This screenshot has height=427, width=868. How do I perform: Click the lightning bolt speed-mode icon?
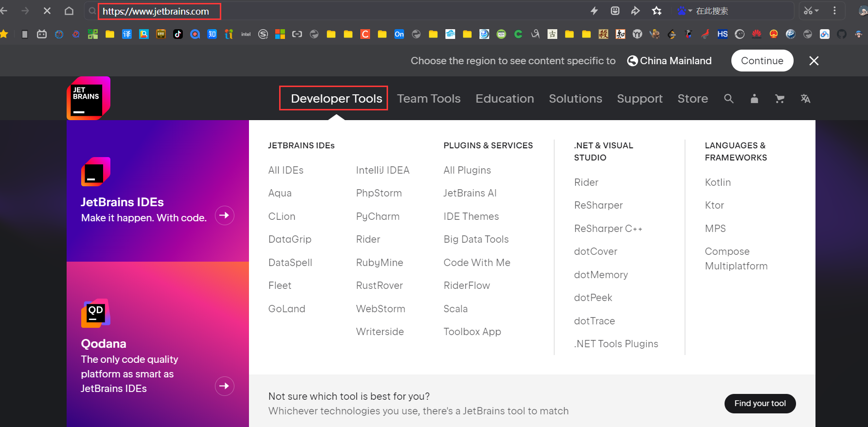(594, 11)
